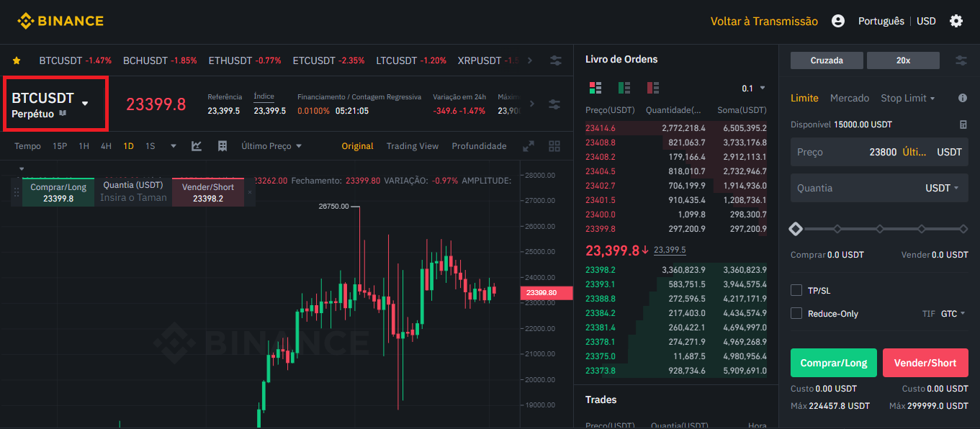Select the Mercado order tab
The image size is (980, 429).
(850, 98)
